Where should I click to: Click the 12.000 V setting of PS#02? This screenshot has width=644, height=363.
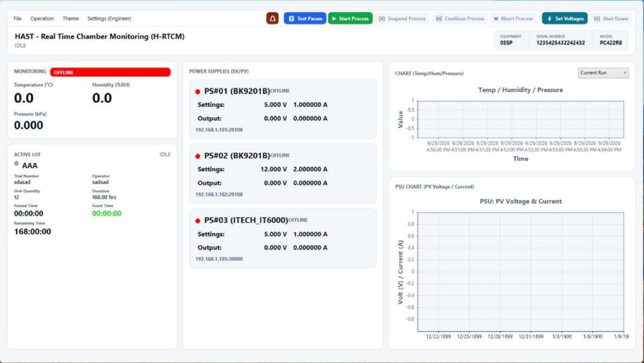click(274, 169)
